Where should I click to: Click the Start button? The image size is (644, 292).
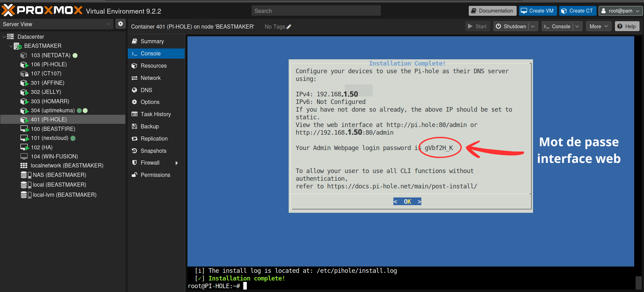(478, 26)
